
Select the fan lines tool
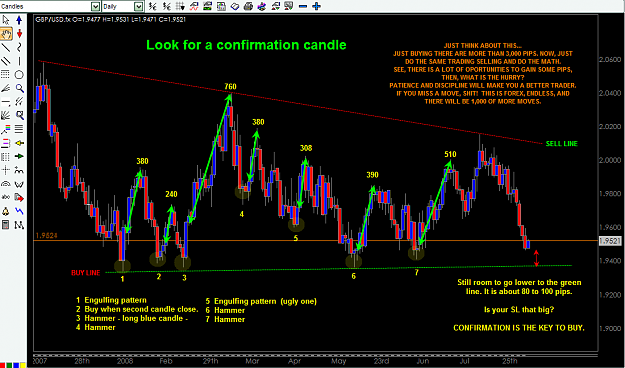(x=6, y=88)
